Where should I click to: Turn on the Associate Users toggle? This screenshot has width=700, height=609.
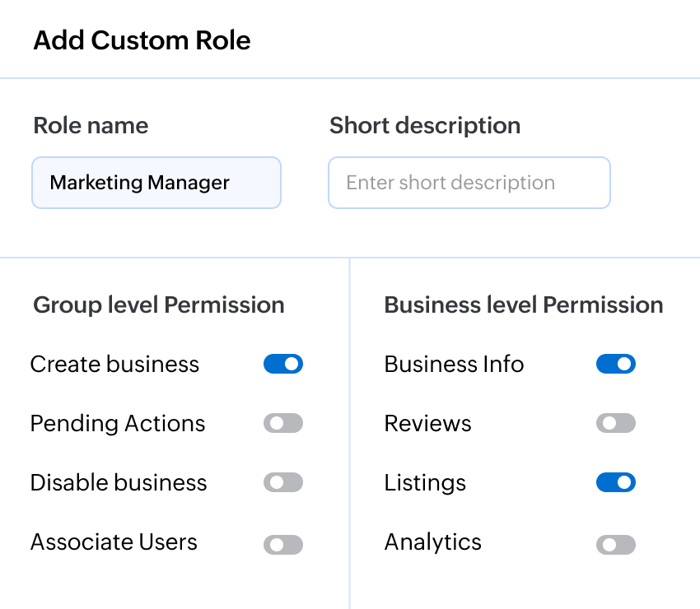coord(283,544)
